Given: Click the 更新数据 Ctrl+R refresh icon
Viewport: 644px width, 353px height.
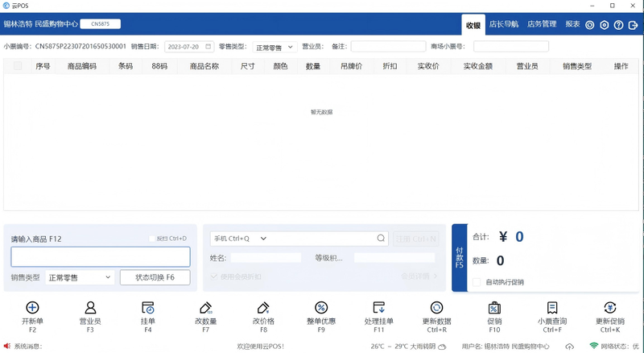Looking at the screenshot, I should click(436, 308).
